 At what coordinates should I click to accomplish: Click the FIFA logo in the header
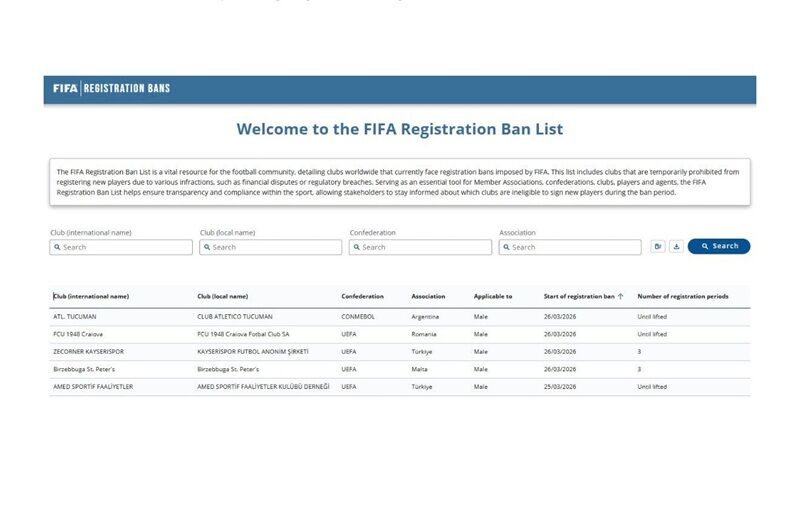(65, 88)
